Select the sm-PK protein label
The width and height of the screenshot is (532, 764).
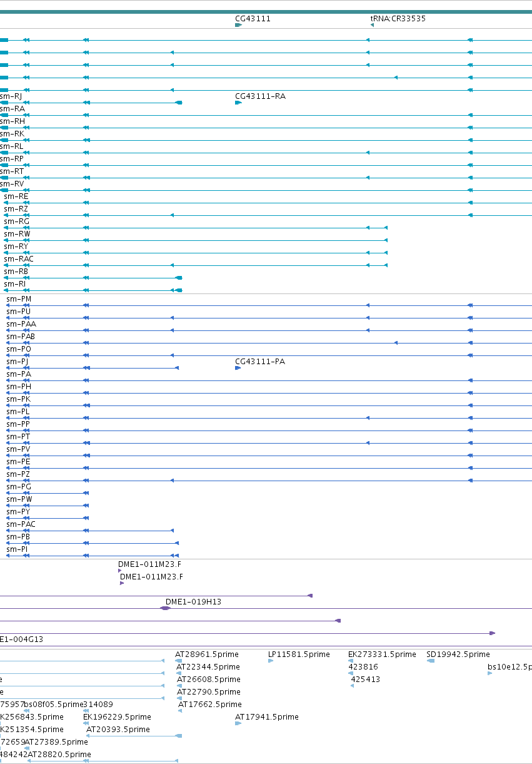click(x=19, y=399)
